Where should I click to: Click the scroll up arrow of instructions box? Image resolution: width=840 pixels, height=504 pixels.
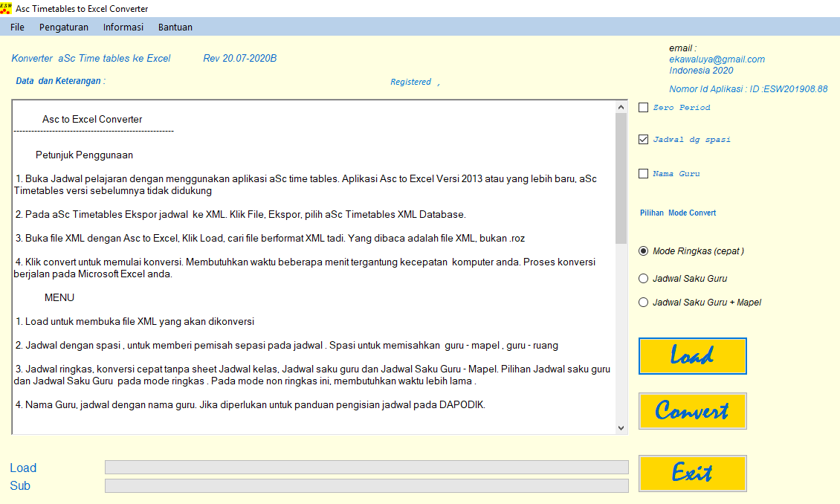click(x=621, y=107)
